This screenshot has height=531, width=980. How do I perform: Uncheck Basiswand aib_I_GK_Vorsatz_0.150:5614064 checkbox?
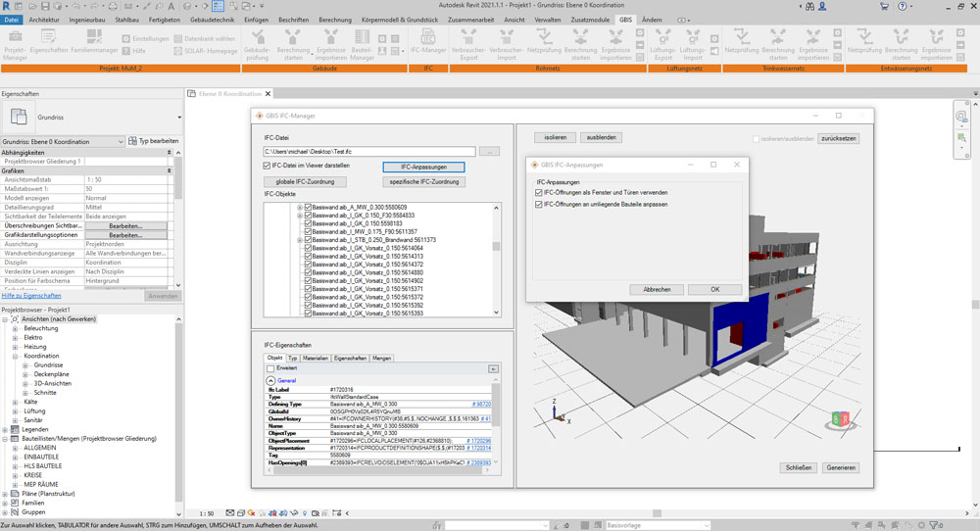click(308, 248)
